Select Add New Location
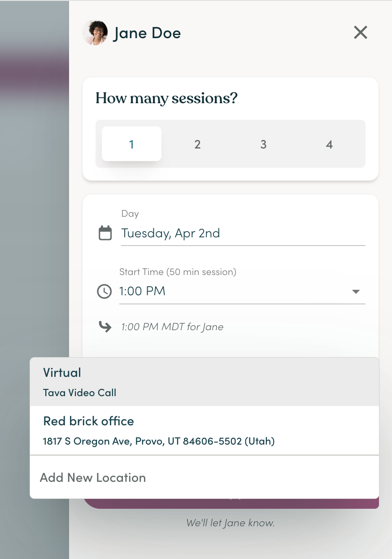Viewport: 392px width, 559px height. [205, 477]
